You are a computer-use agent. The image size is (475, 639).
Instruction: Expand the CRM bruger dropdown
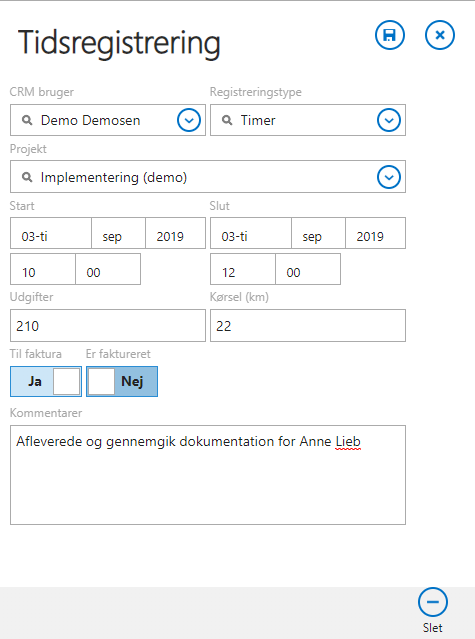click(x=189, y=120)
